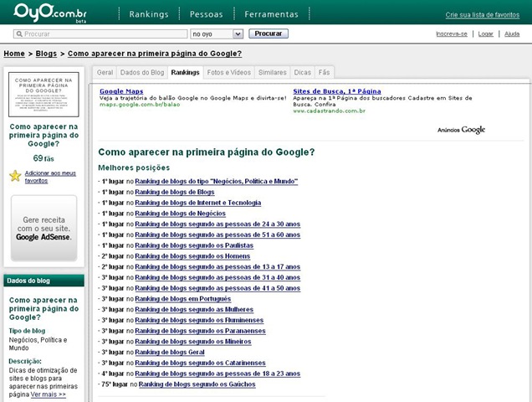Open 'Ranking de blogs em Português'
This screenshot has width=532, height=402.
[x=183, y=299]
